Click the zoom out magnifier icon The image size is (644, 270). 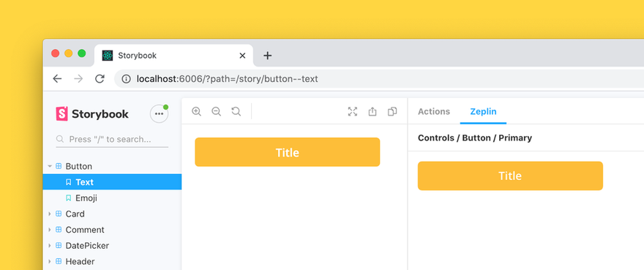pos(216,111)
